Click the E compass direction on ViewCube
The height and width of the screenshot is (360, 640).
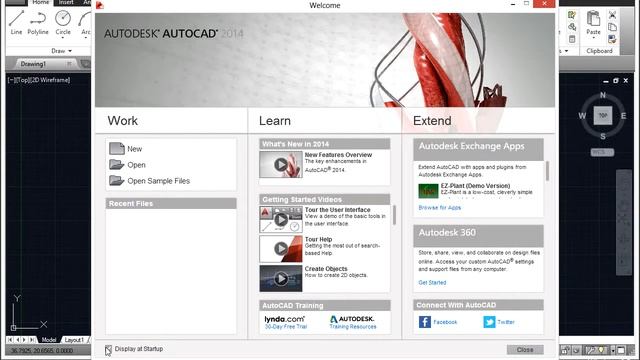pos(623,116)
